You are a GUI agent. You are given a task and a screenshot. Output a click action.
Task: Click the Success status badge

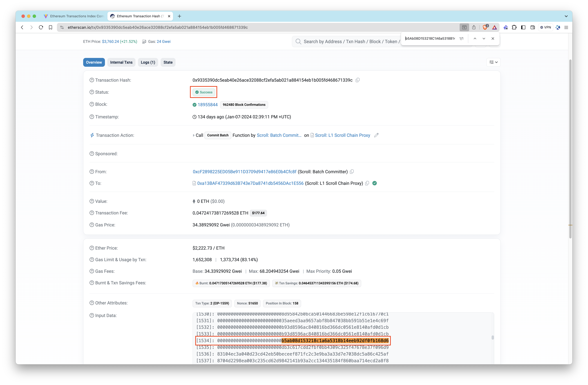tap(204, 92)
